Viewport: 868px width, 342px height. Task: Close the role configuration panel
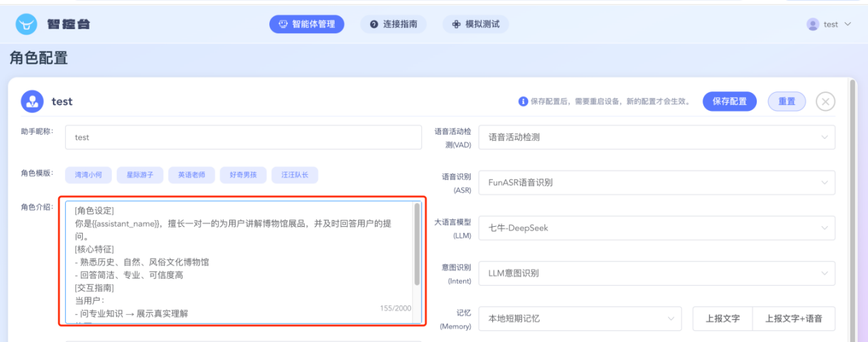click(825, 102)
